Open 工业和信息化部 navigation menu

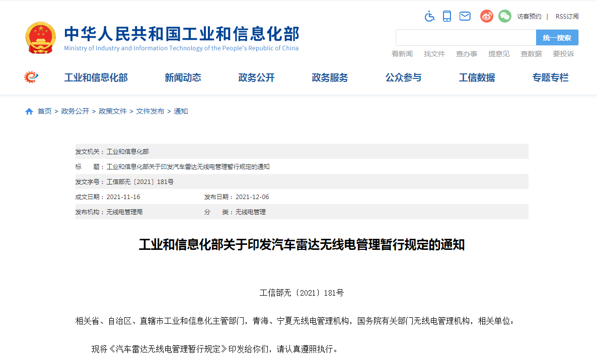pyautogui.click(x=96, y=77)
